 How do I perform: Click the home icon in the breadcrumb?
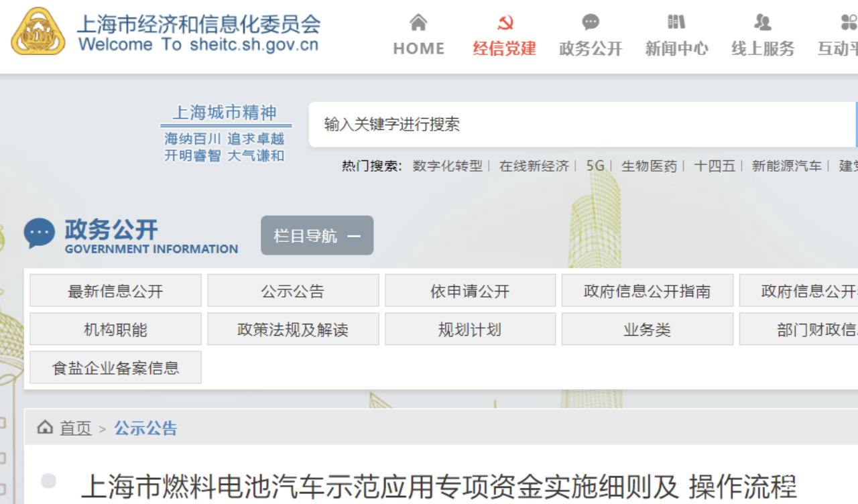[45, 428]
